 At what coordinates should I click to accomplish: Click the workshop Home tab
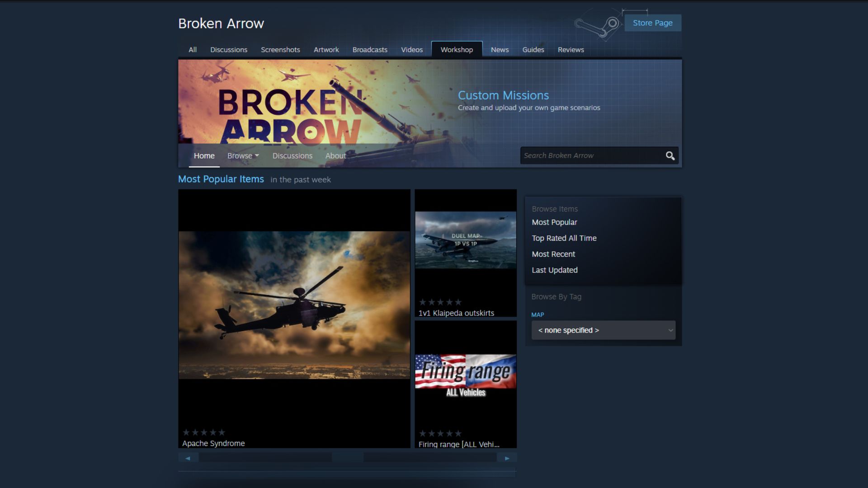pyautogui.click(x=204, y=155)
